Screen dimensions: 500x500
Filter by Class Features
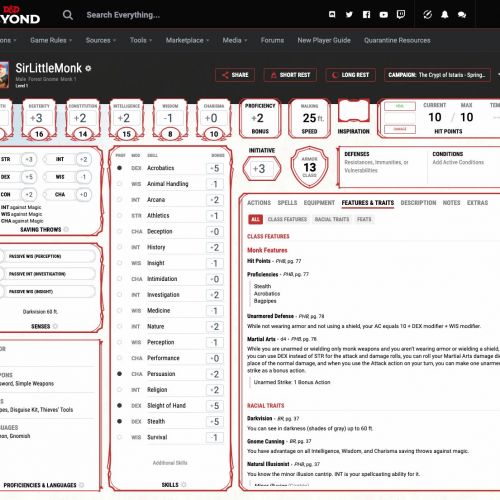point(287,219)
